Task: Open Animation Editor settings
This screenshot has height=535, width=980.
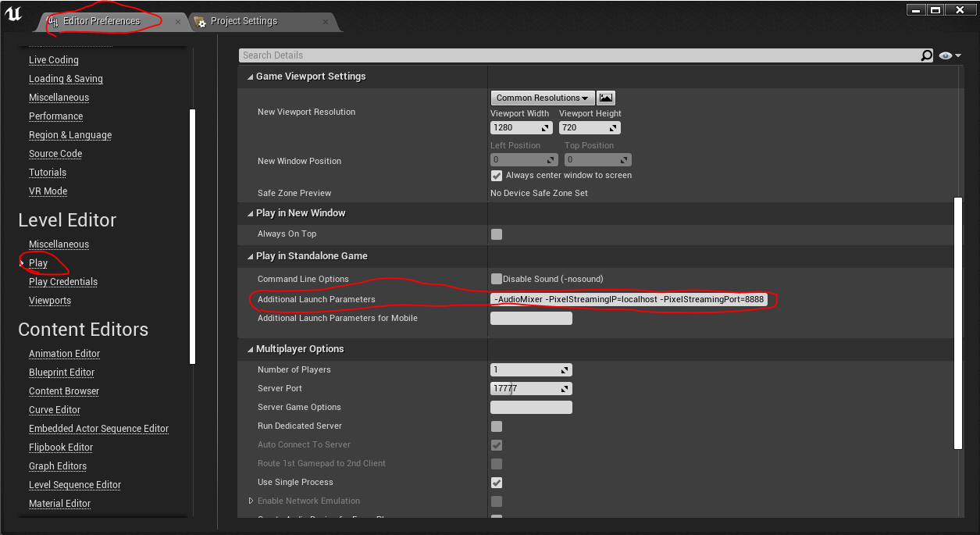Action: point(65,354)
